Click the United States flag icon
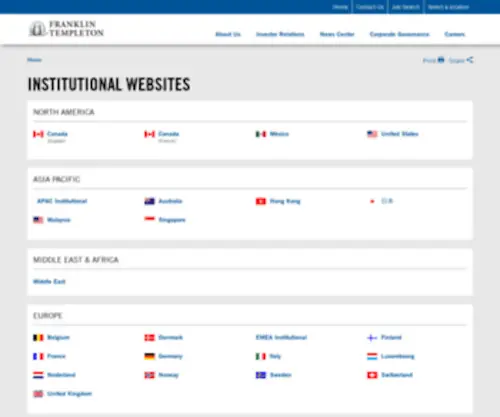This screenshot has width=500, height=417. coord(372,134)
